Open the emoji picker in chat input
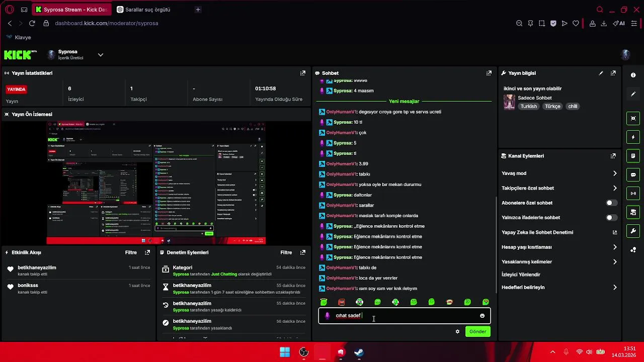This screenshot has width=644, height=362. click(x=482, y=316)
